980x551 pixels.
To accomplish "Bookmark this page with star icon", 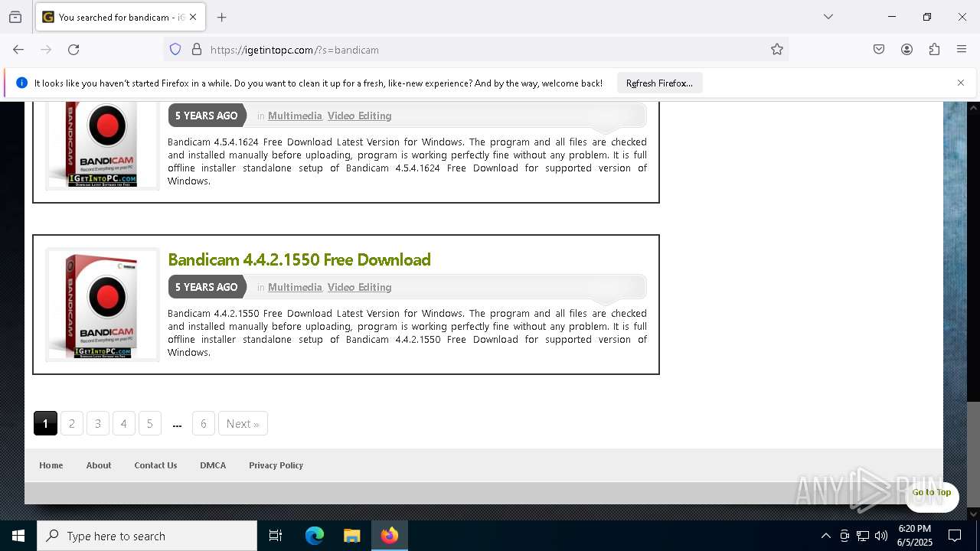I will [777, 50].
